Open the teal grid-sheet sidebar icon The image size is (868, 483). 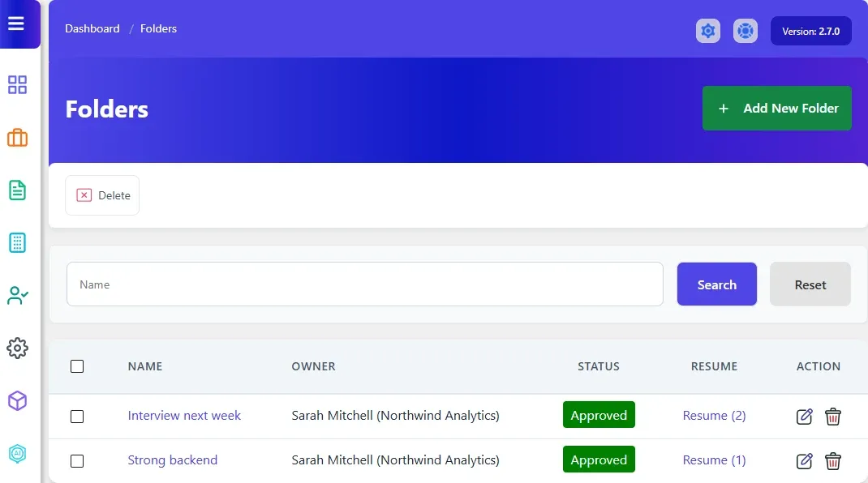coord(17,243)
